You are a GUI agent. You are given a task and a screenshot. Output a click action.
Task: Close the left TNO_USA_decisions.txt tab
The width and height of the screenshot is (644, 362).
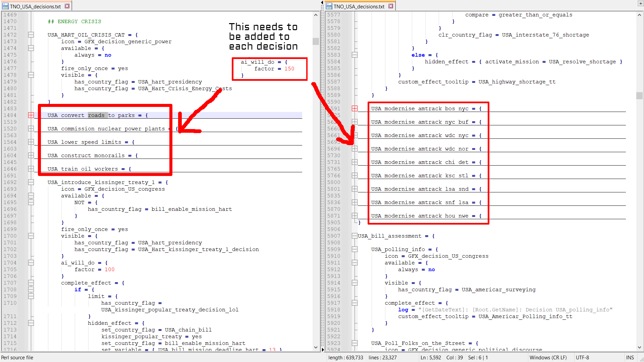[67, 6]
